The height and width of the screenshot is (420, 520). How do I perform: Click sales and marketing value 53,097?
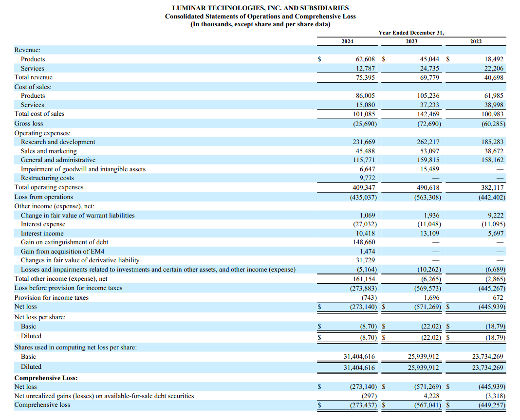429,151
